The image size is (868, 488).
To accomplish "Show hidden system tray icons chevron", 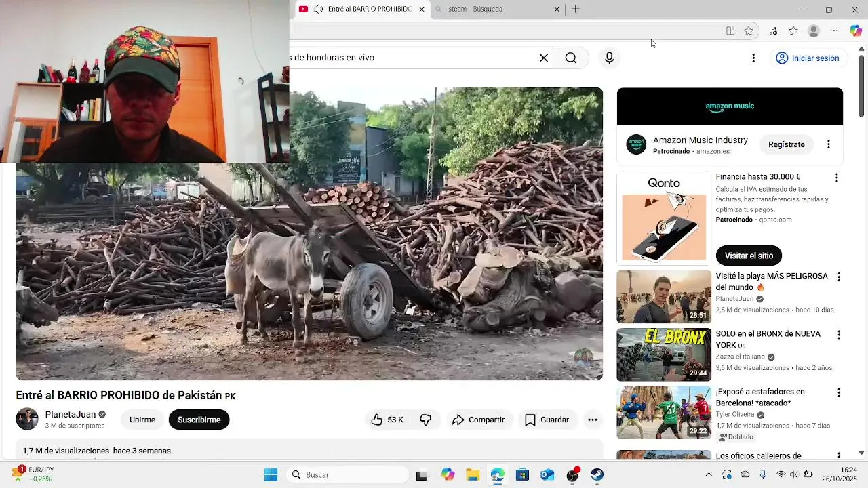I will tap(709, 474).
